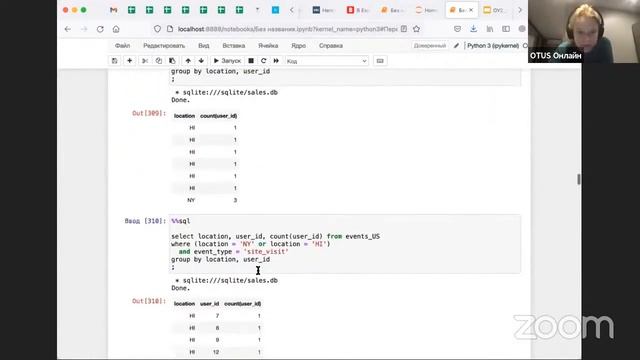Image resolution: width=640 pixels, height=360 pixels.
Task: Open the Ядро menu
Action: 299,46
